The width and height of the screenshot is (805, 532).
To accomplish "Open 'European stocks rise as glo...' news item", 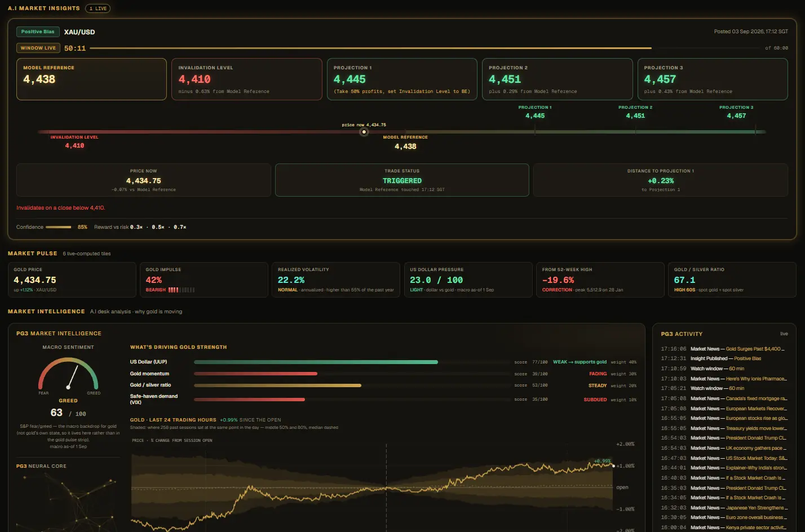I will [724, 418].
